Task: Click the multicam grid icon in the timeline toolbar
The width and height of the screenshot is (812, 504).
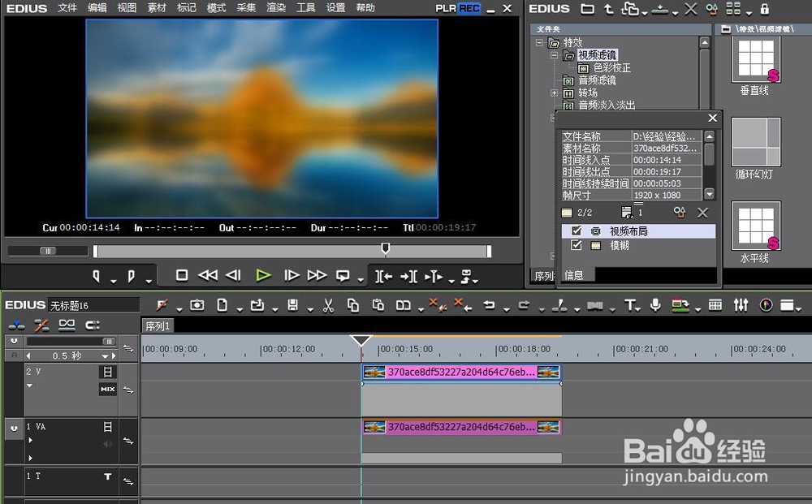Action: [715, 305]
